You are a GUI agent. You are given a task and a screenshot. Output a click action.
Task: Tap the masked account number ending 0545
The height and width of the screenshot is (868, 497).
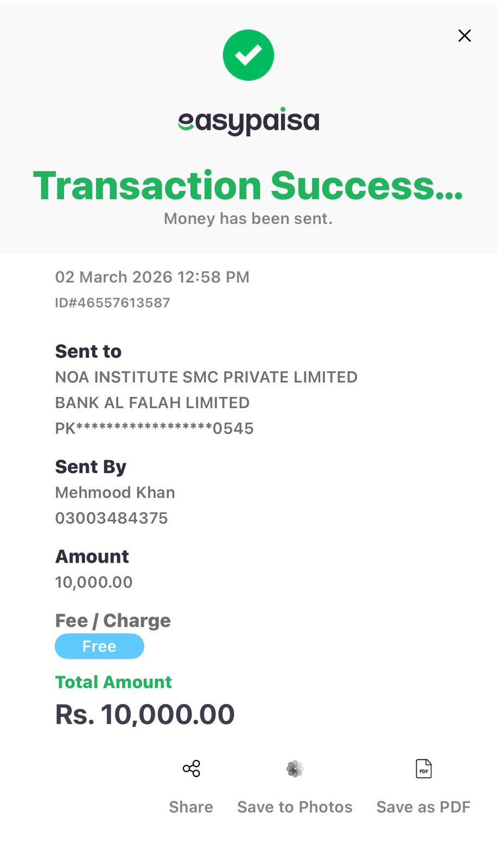point(154,429)
